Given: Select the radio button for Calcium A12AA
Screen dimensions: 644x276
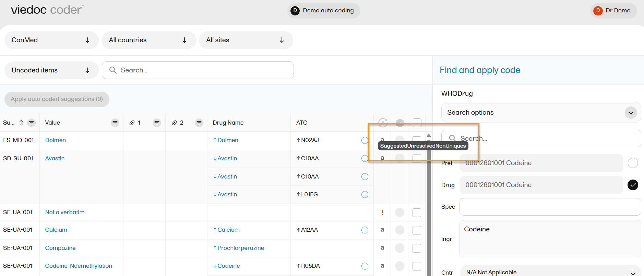Looking at the screenshot, I should pyautogui.click(x=365, y=230).
